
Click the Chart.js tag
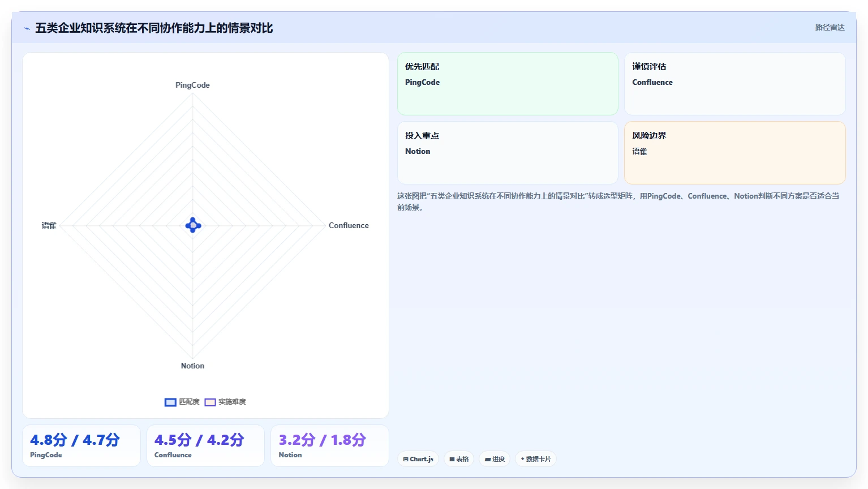(418, 459)
